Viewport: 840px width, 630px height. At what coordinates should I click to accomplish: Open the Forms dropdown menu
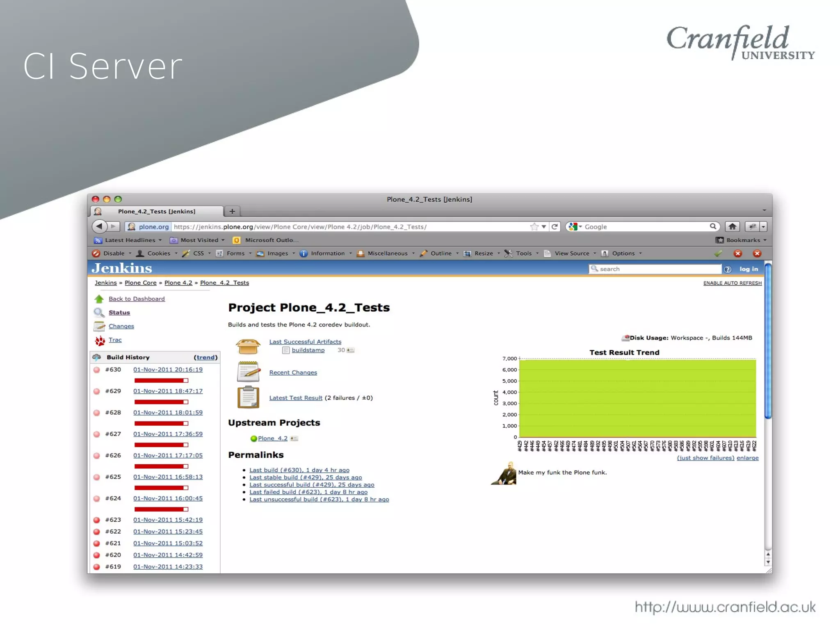[x=234, y=253]
